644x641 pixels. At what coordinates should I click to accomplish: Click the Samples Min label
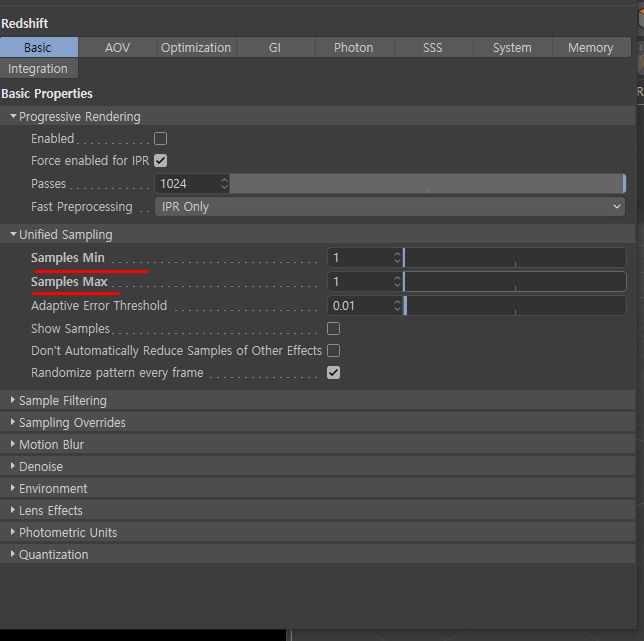point(68,258)
